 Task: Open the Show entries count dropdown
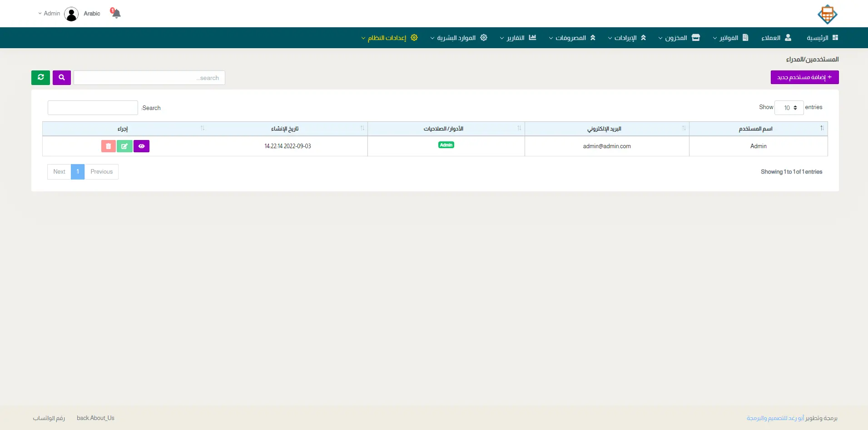tap(789, 108)
